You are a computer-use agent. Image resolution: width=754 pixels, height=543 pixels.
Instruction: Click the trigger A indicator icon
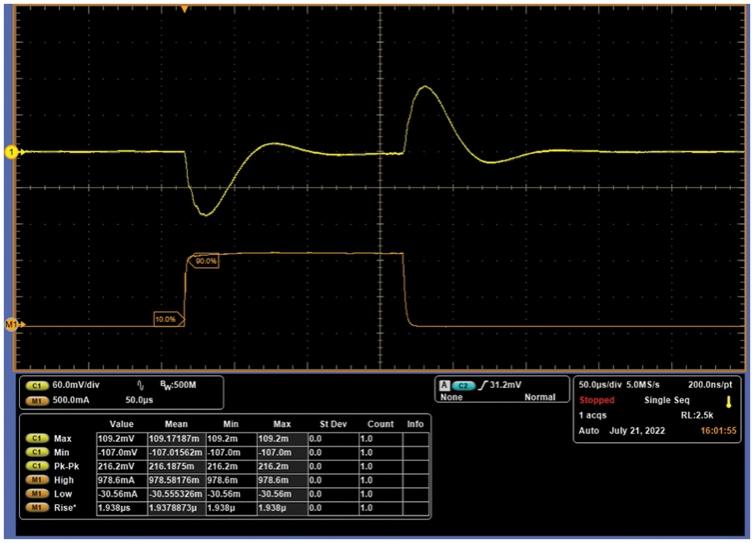[x=444, y=384]
